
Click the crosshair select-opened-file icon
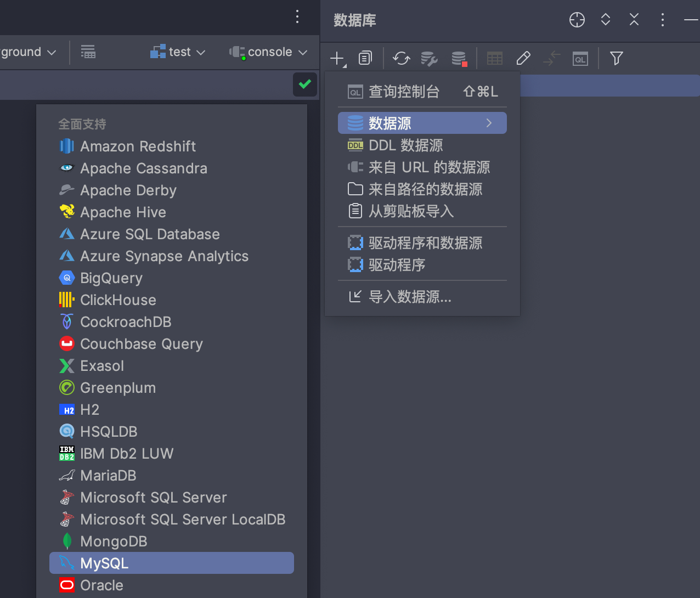pyautogui.click(x=577, y=20)
